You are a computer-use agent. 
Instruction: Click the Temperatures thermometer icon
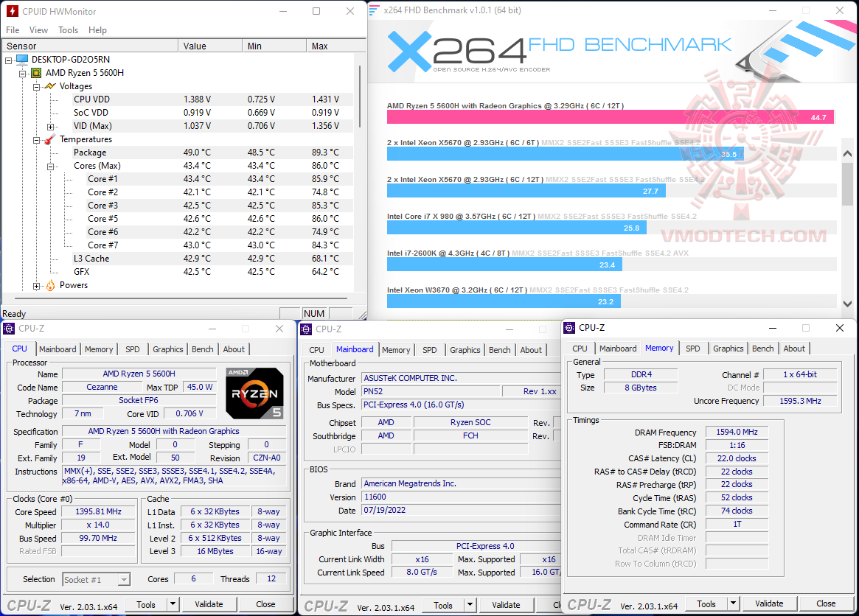pyautogui.click(x=50, y=139)
